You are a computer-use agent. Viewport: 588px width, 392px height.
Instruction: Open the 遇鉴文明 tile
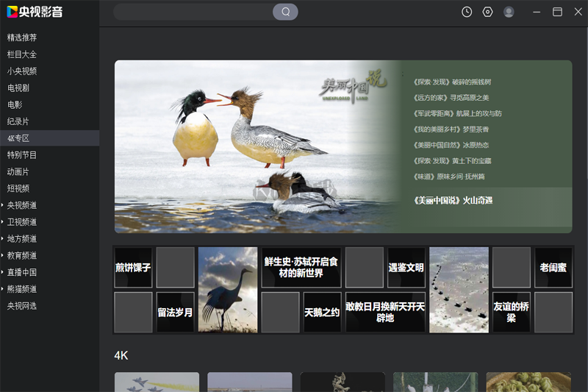(x=406, y=268)
